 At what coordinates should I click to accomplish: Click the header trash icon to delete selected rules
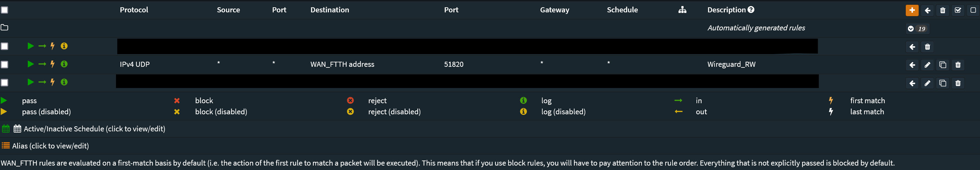point(942,10)
